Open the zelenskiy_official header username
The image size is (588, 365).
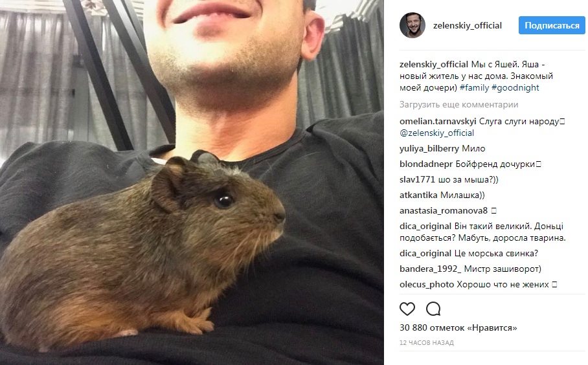coord(468,25)
